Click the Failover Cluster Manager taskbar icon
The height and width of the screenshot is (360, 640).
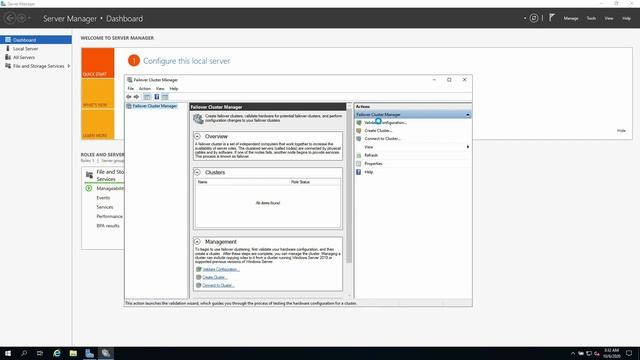click(106, 353)
